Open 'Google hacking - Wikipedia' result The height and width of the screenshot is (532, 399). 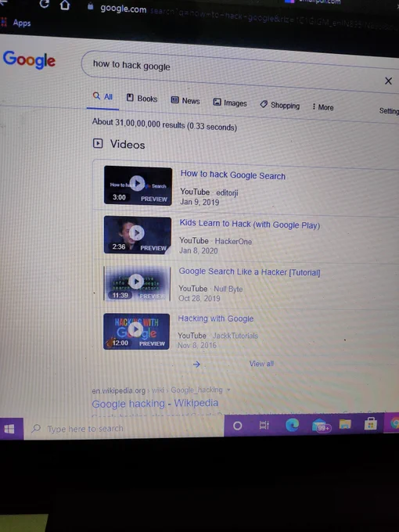(x=155, y=403)
